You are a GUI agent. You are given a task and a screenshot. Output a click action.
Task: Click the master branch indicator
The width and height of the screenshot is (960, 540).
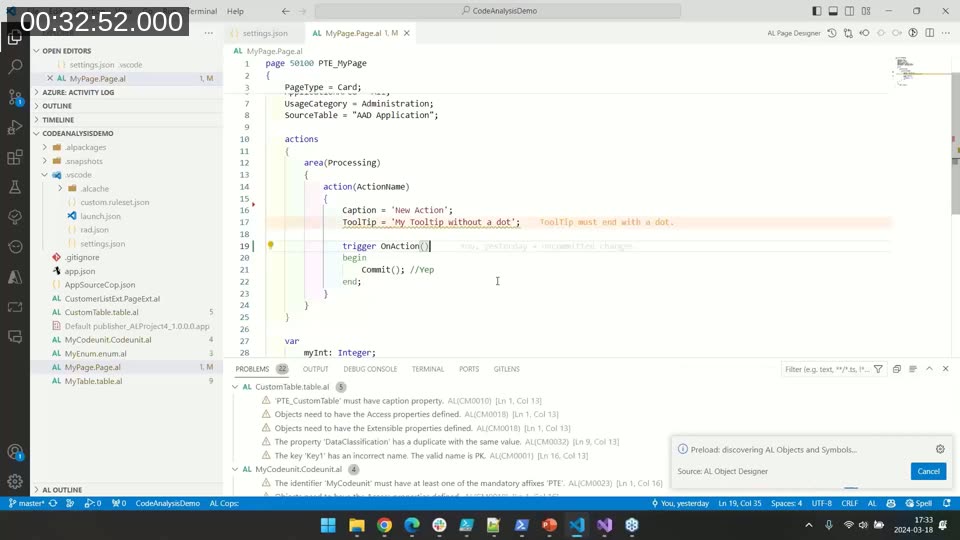[x=26, y=503]
